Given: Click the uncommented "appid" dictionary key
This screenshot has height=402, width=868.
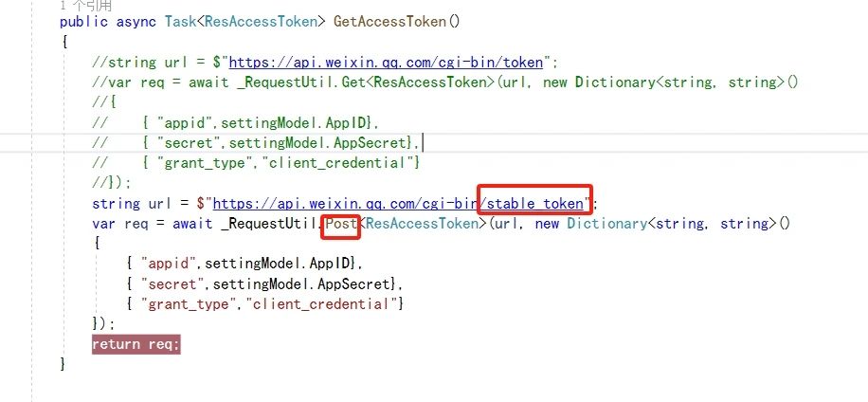Looking at the screenshot, I should 169,264.
